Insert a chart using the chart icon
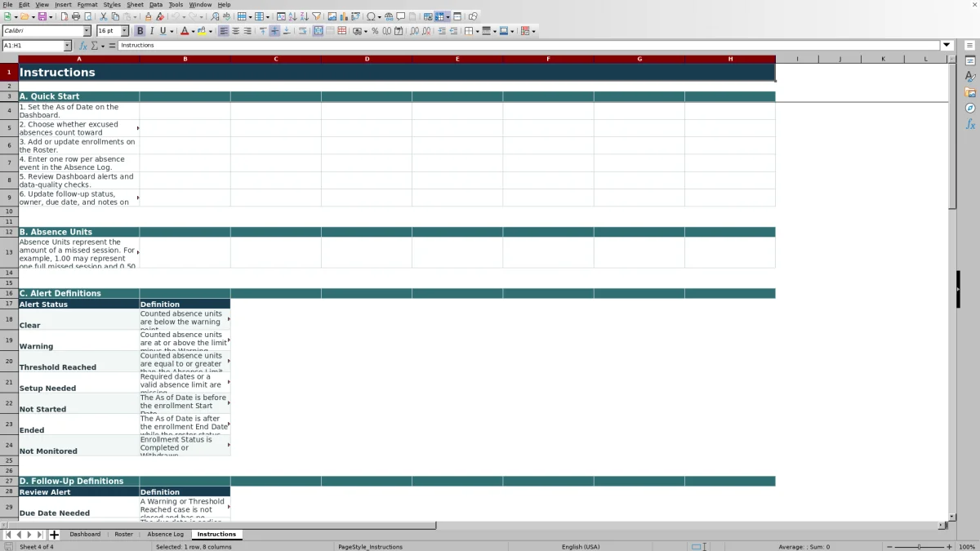The width and height of the screenshot is (980, 551). coord(344,16)
